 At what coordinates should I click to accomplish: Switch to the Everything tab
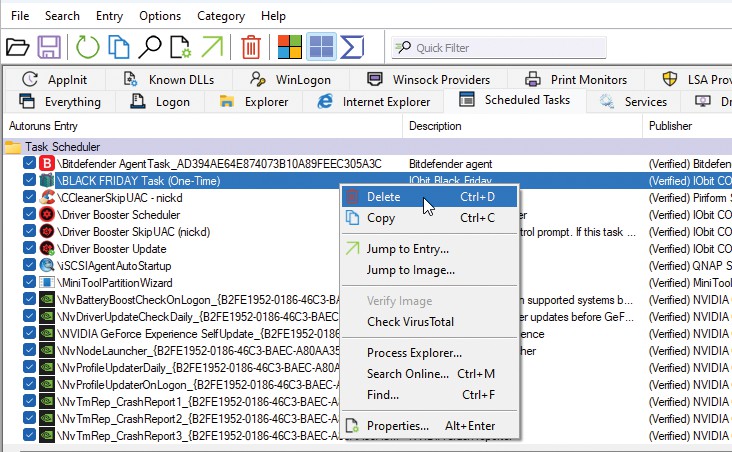tap(60, 101)
